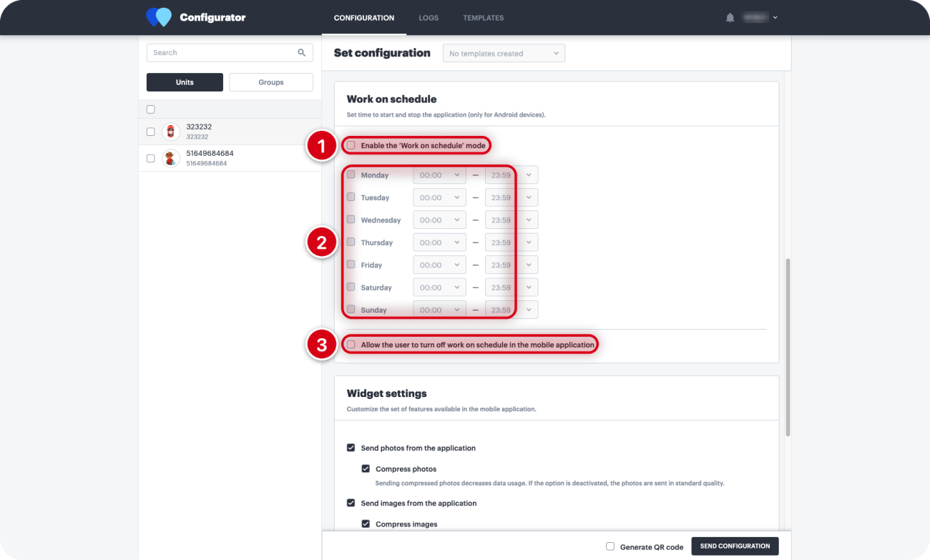
Task: Uncheck the 'Compress images' option
Action: (x=366, y=524)
